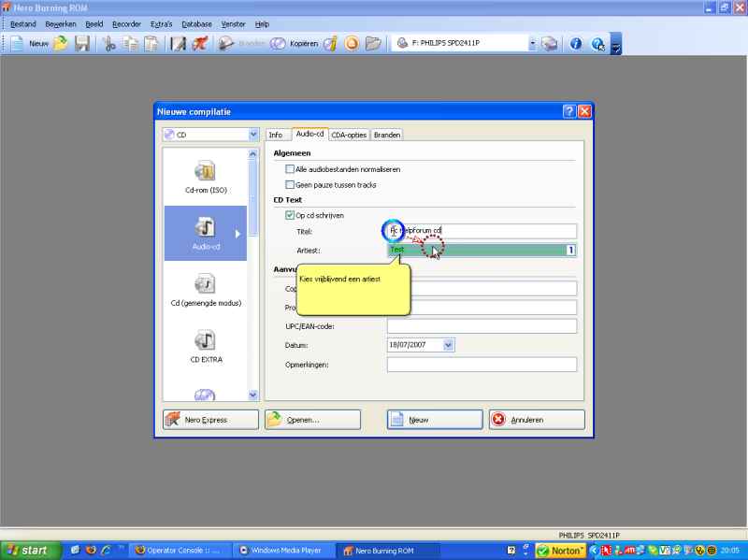Switch to the Info tab

tap(275, 135)
